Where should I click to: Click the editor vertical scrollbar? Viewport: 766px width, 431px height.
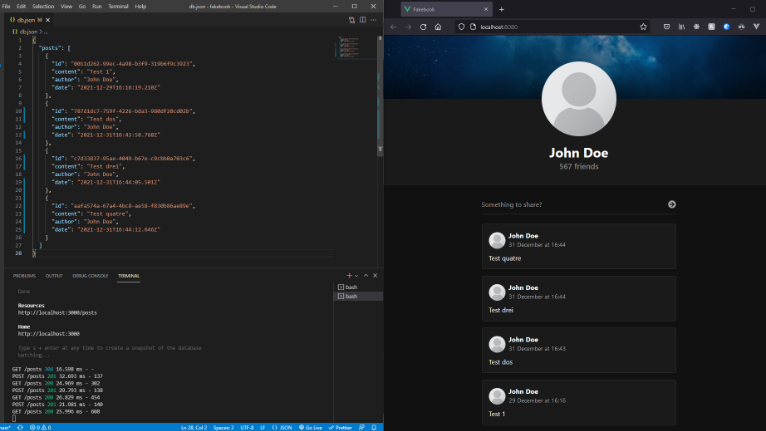380,95
